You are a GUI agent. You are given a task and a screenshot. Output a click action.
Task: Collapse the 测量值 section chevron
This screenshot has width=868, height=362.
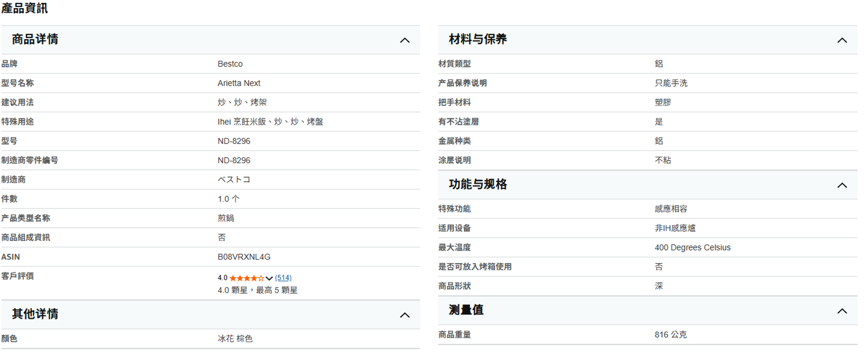pyautogui.click(x=842, y=311)
